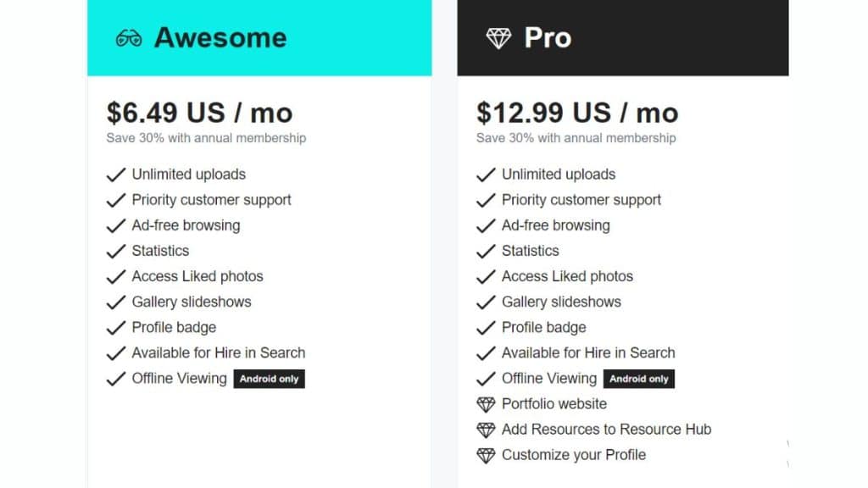Click checkmark beside Statistics in Pro plan

coord(486,251)
